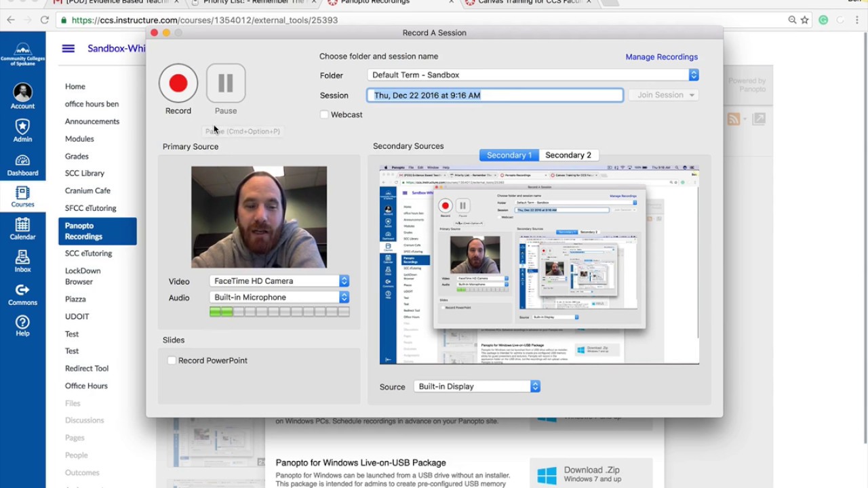Bookmark the page with the star icon
The height and width of the screenshot is (488, 868).
pos(805,20)
